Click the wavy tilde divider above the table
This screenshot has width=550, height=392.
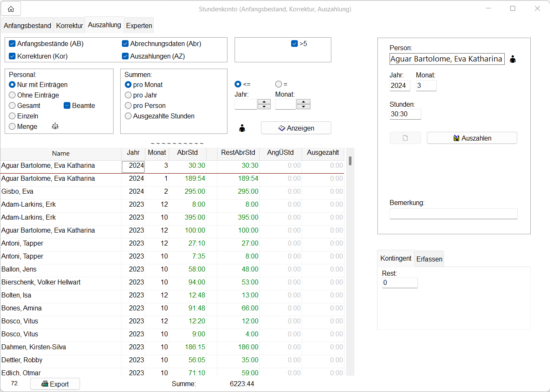177,144
